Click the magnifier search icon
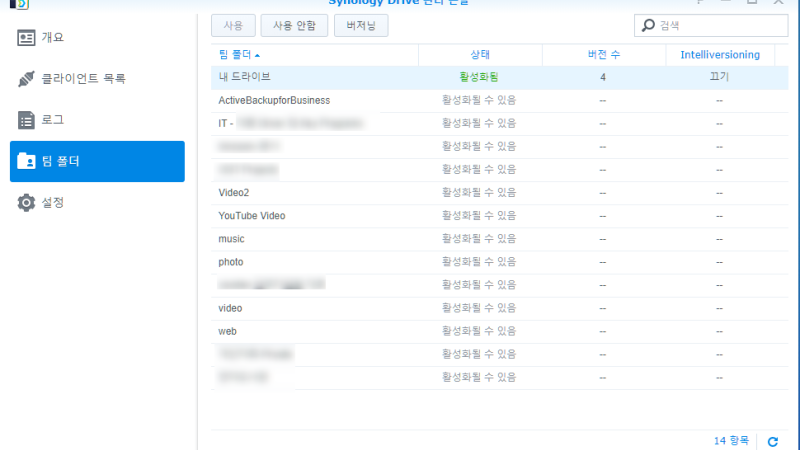 pos(648,26)
